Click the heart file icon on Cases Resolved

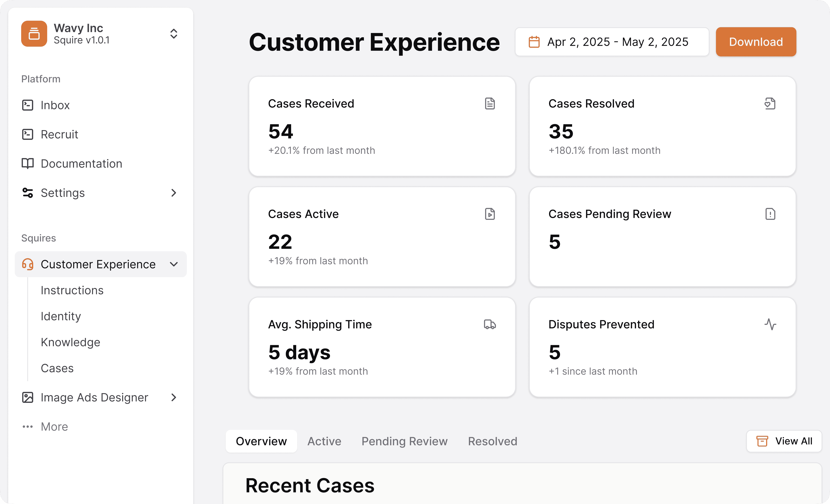(770, 103)
